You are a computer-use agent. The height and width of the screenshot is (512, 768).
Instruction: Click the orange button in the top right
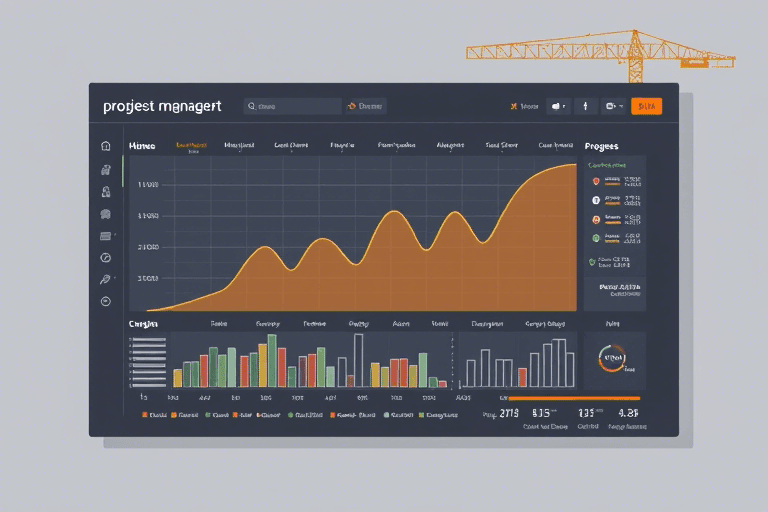tap(647, 106)
